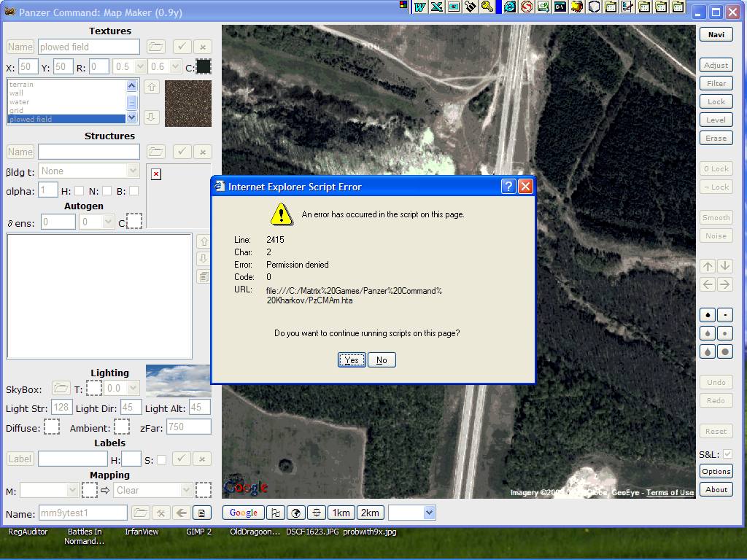
Task: Click the Autogen list move-down arrow
Action: [x=204, y=259]
